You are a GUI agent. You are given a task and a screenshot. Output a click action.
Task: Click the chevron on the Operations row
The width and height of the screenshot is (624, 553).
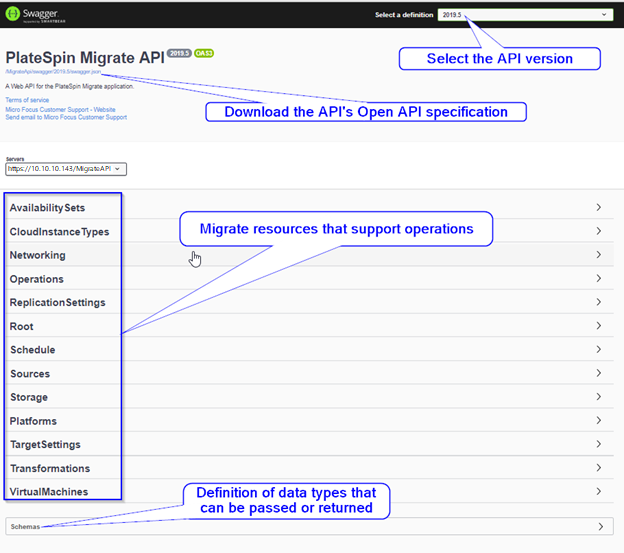[598, 279]
